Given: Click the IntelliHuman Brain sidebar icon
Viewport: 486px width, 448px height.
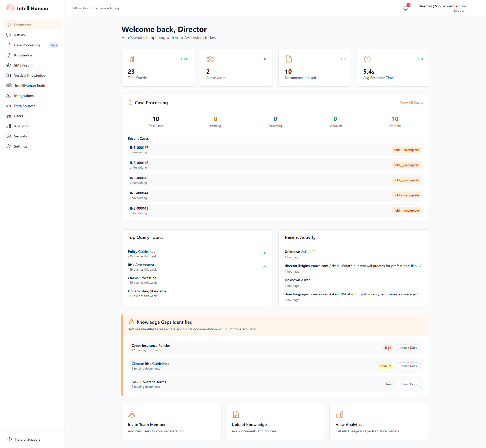Looking at the screenshot, I should tap(9, 86).
